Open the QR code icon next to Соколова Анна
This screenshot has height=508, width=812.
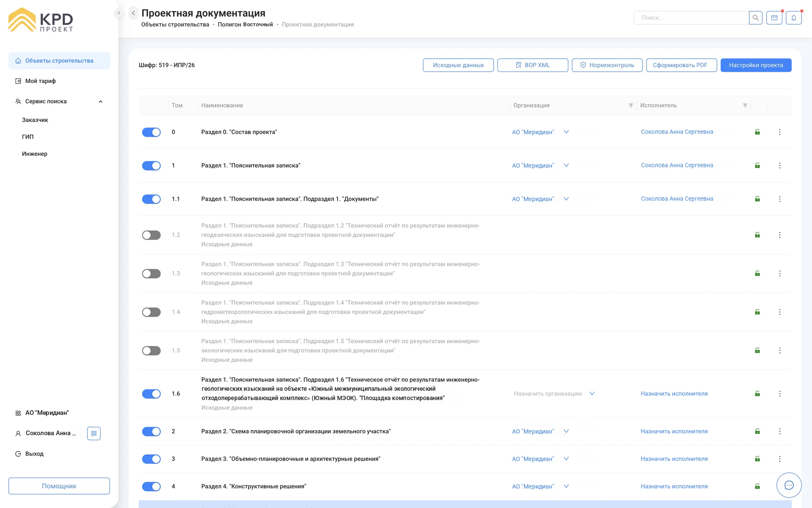pos(94,433)
